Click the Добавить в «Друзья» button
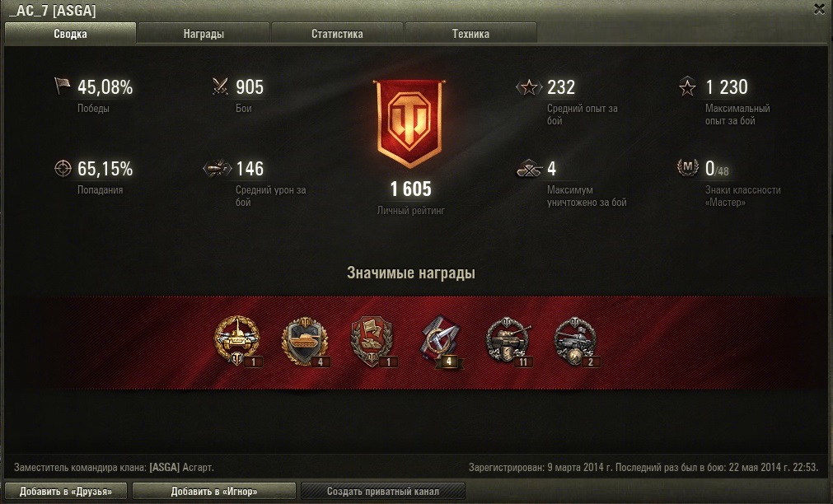833x504 pixels. click(66, 491)
